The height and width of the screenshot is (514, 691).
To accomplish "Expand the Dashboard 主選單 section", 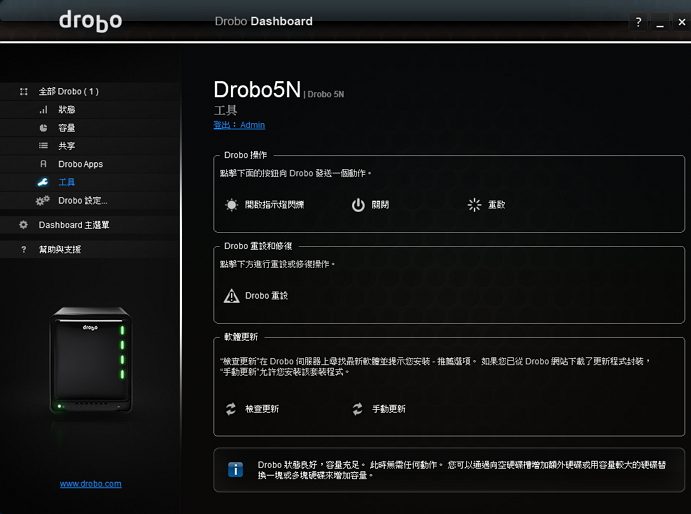I will click(73, 225).
